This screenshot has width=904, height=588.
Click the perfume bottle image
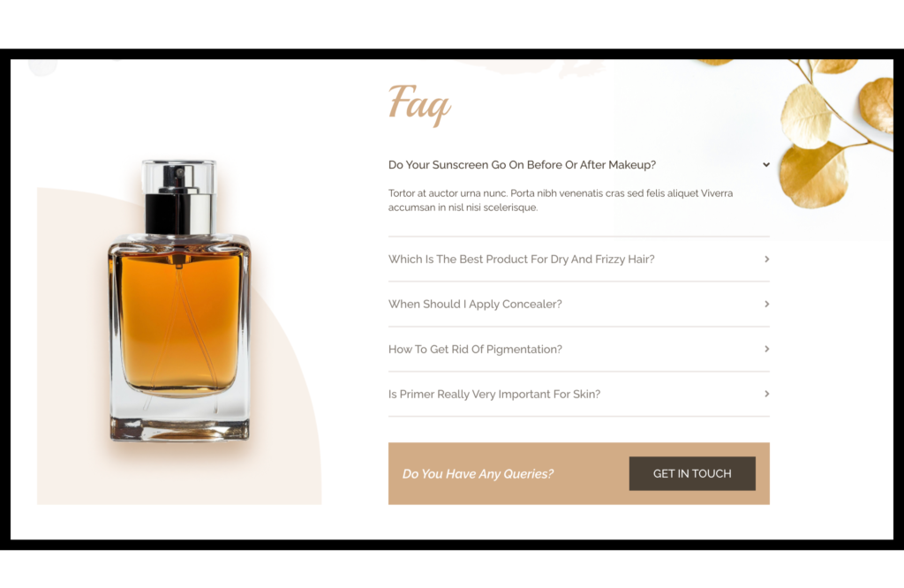[x=179, y=301]
